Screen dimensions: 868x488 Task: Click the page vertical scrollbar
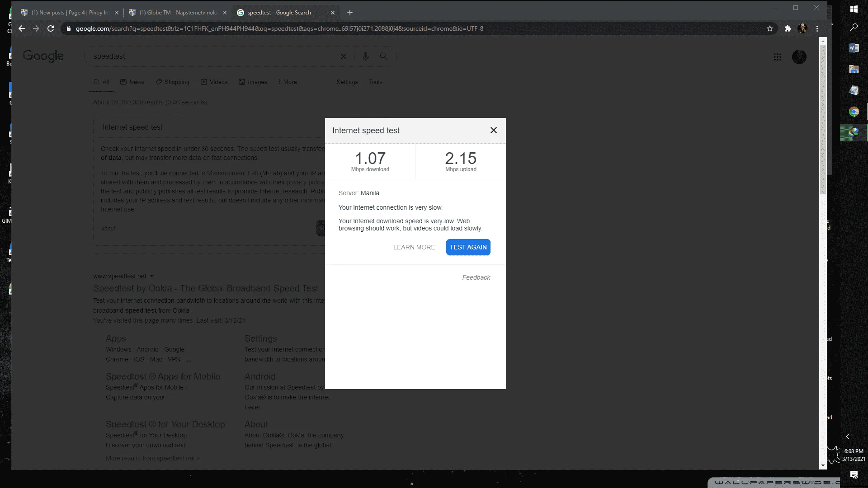[823, 119]
